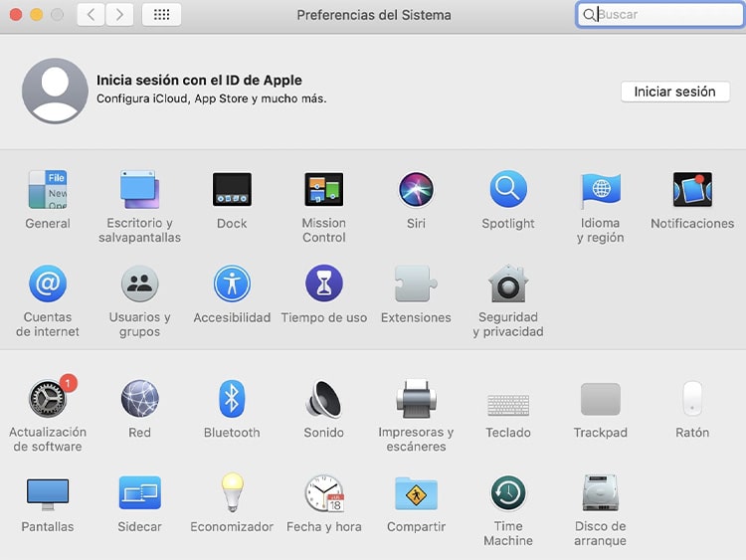Click the Apple ID user avatar
This screenshot has width=746, height=560.
55,91
